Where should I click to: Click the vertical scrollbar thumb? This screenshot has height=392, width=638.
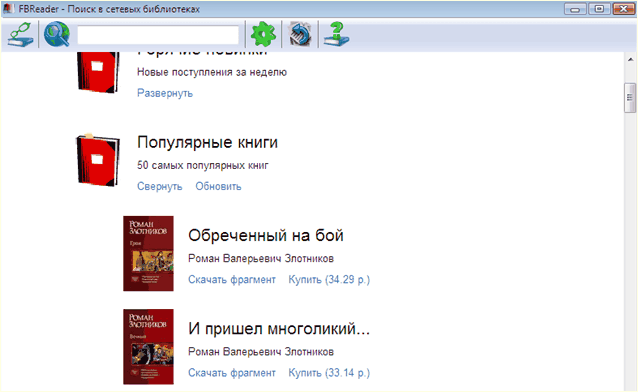tap(630, 98)
